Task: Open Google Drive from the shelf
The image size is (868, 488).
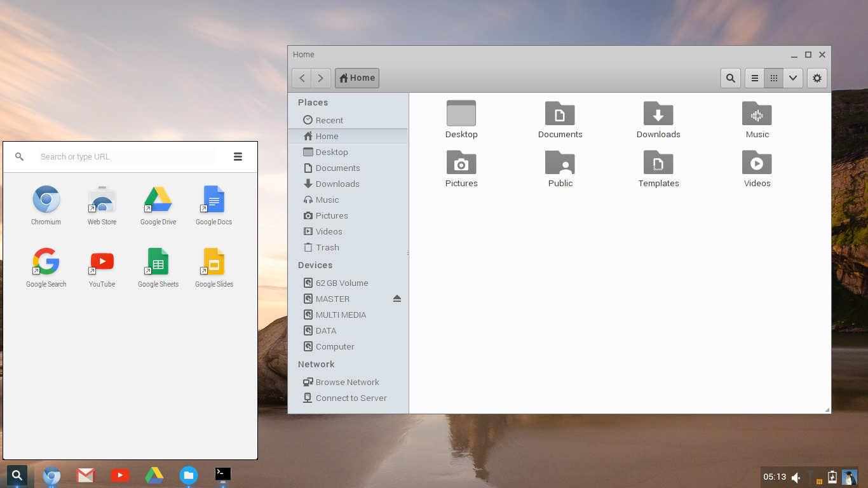Action: click(154, 475)
